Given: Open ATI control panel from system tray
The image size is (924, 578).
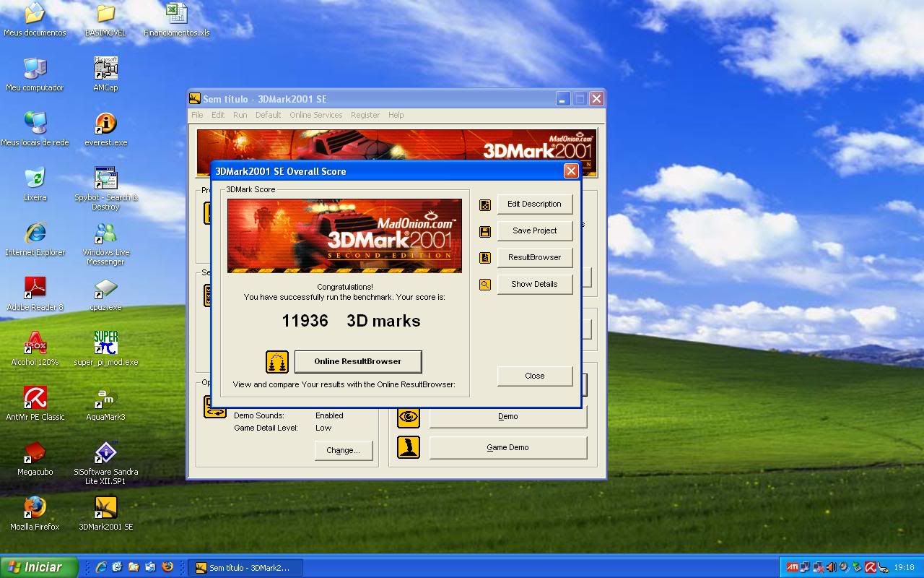Looking at the screenshot, I should click(792, 567).
